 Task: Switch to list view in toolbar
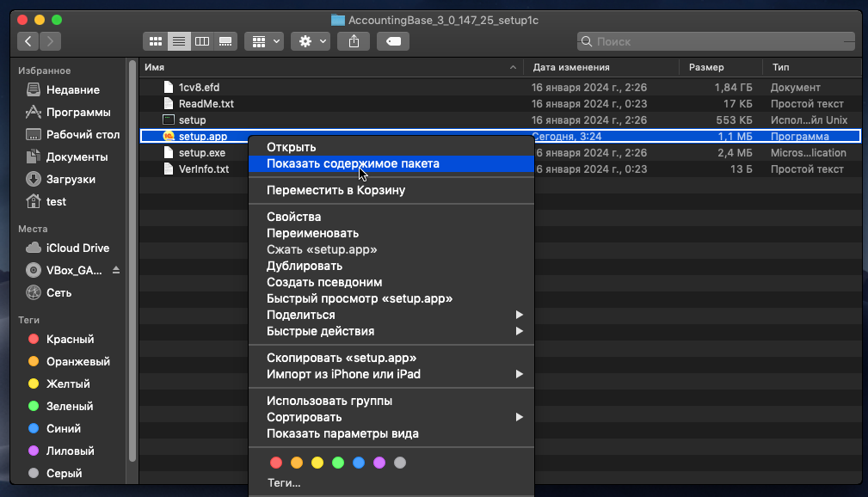tap(179, 41)
